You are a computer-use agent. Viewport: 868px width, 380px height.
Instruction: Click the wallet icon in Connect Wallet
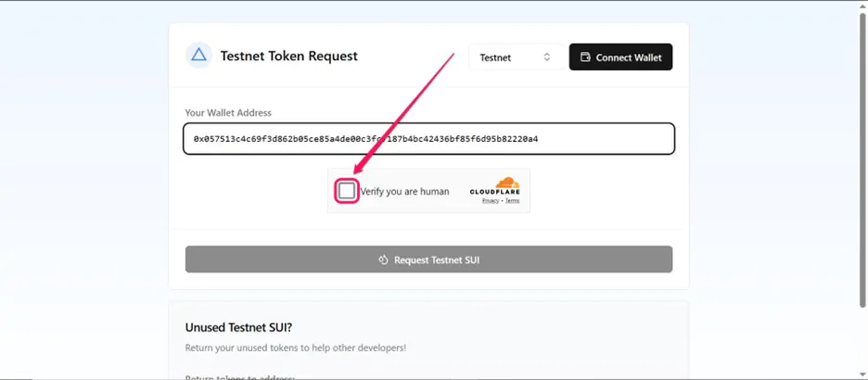coord(585,57)
